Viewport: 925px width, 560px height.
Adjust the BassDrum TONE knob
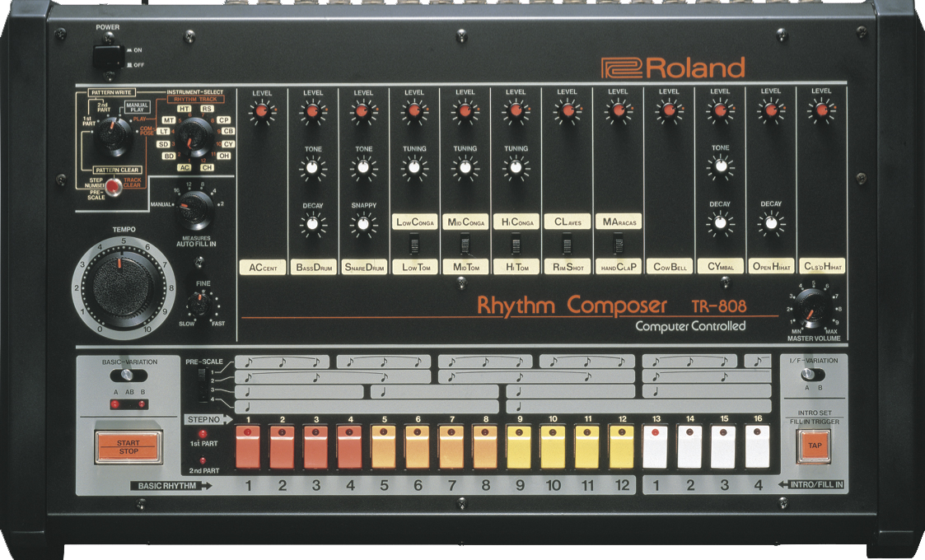[x=313, y=170]
